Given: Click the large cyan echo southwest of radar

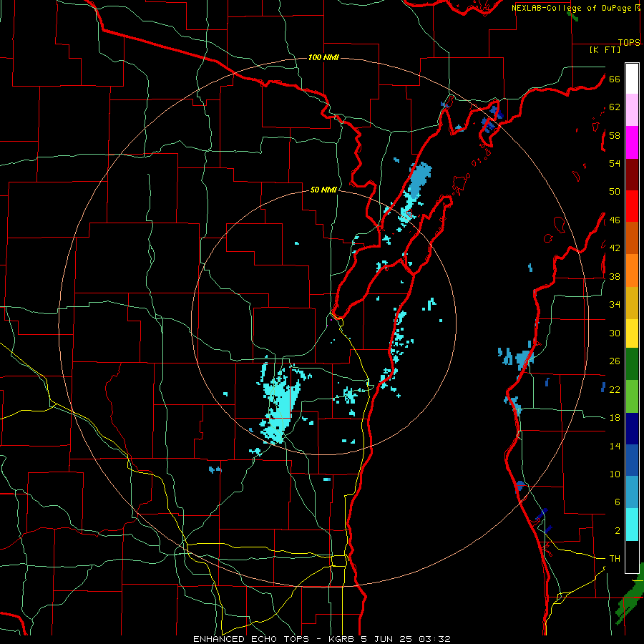Looking at the screenshot, I should pyautogui.click(x=280, y=404).
